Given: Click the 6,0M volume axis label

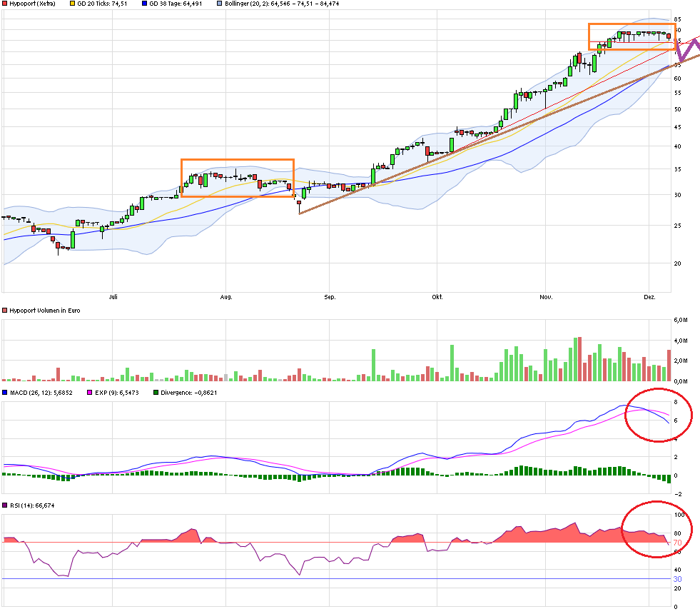Looking at the screenshot, I should point(681,320).
